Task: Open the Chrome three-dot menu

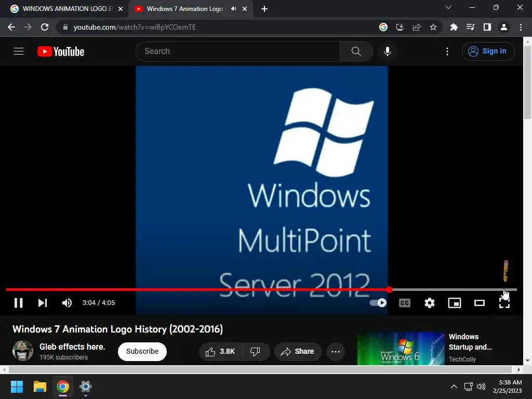Action: point(521,27)
